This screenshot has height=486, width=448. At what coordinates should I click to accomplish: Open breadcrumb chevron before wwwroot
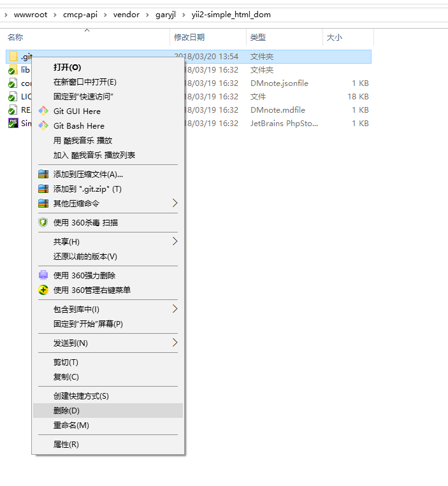click(x=6, y=15)
